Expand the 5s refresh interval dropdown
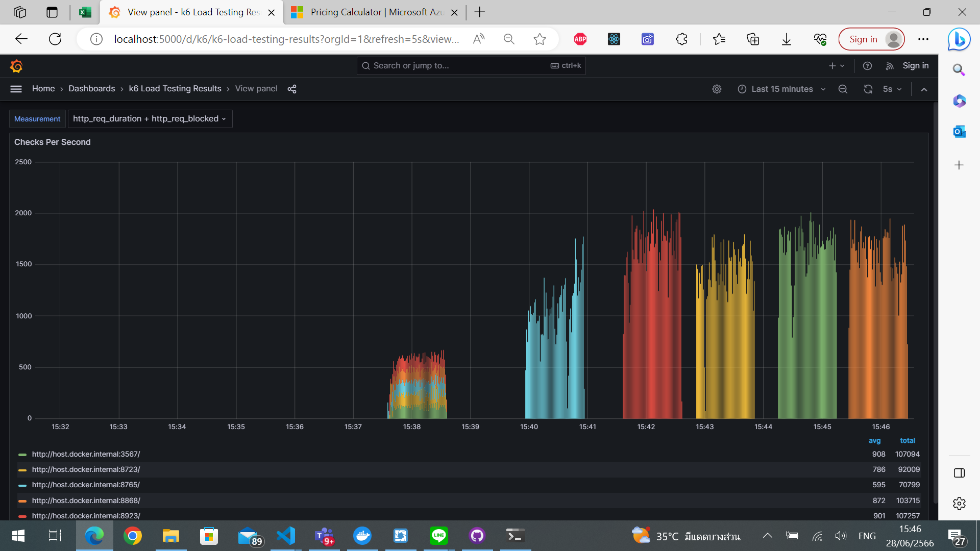 coord(893,89)
